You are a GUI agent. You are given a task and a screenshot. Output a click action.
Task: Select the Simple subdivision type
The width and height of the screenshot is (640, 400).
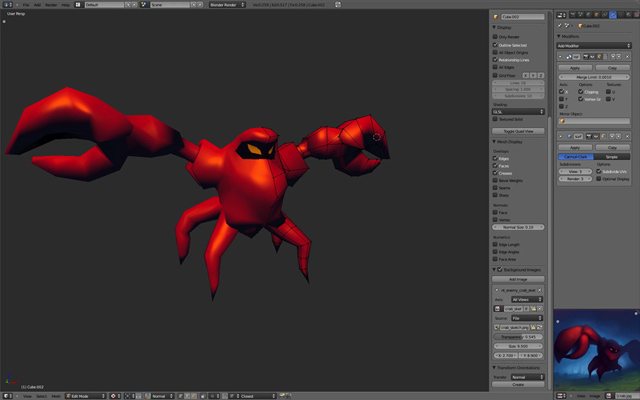pyautogui.click(x=612, y=157)
